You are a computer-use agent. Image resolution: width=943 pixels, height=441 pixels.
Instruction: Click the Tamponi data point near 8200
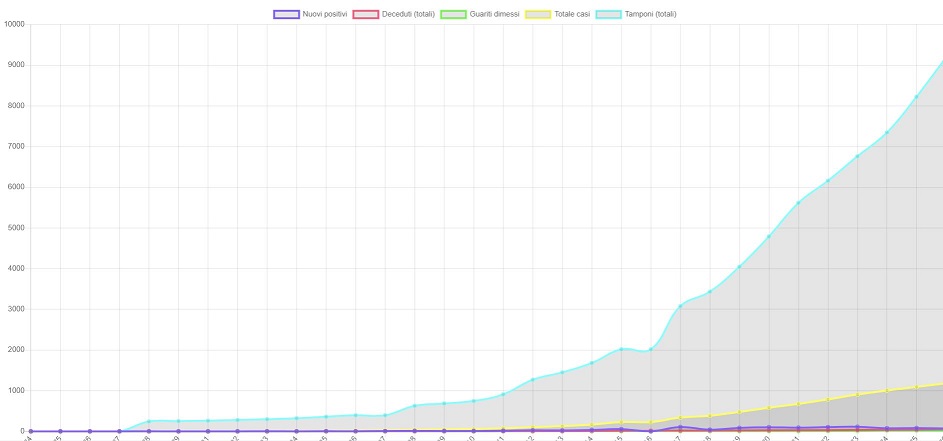coord(916,97)
